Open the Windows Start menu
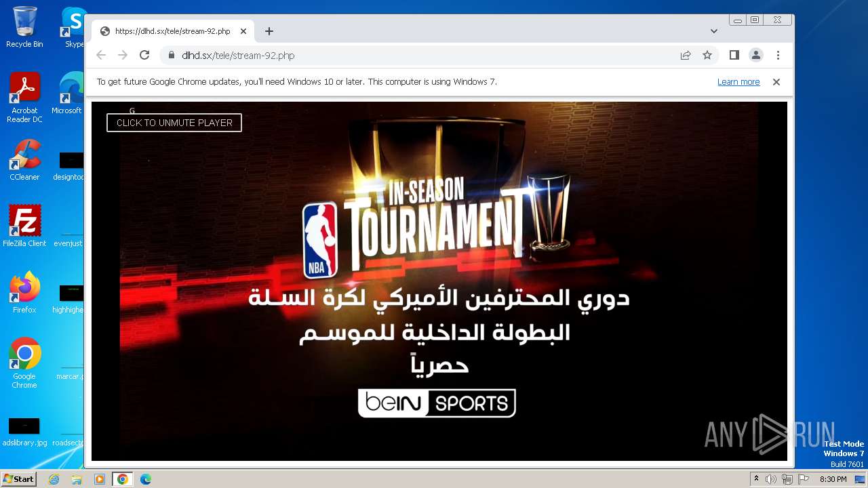 tap(18, 479)
